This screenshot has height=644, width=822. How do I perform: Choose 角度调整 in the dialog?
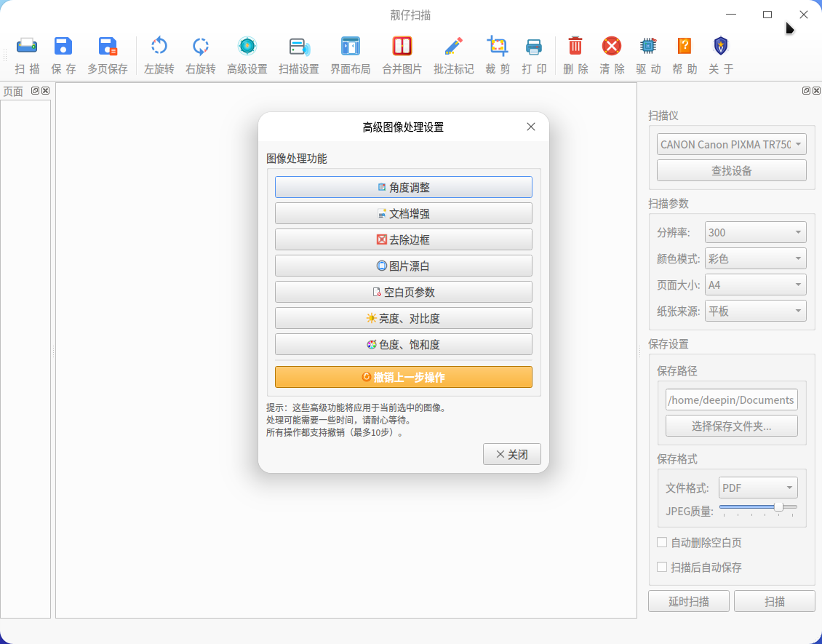(404, 187)
